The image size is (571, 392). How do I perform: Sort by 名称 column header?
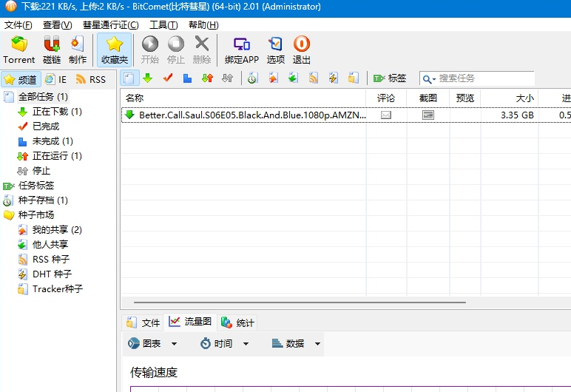click(x=243, y=98)
